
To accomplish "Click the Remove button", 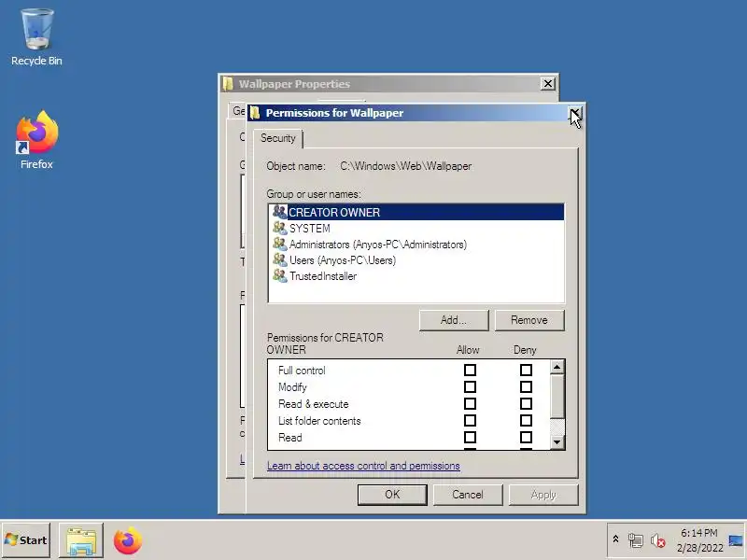I will pyautogui.click(x=529, y=320).
